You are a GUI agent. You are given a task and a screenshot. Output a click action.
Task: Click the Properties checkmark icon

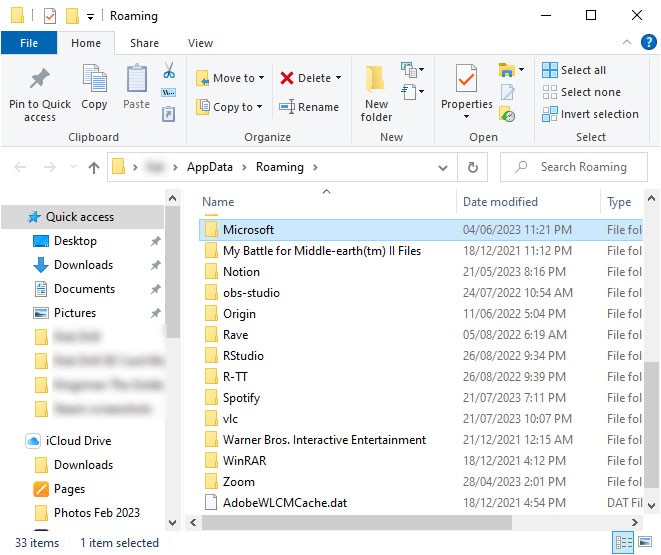[x=466, y=78]
